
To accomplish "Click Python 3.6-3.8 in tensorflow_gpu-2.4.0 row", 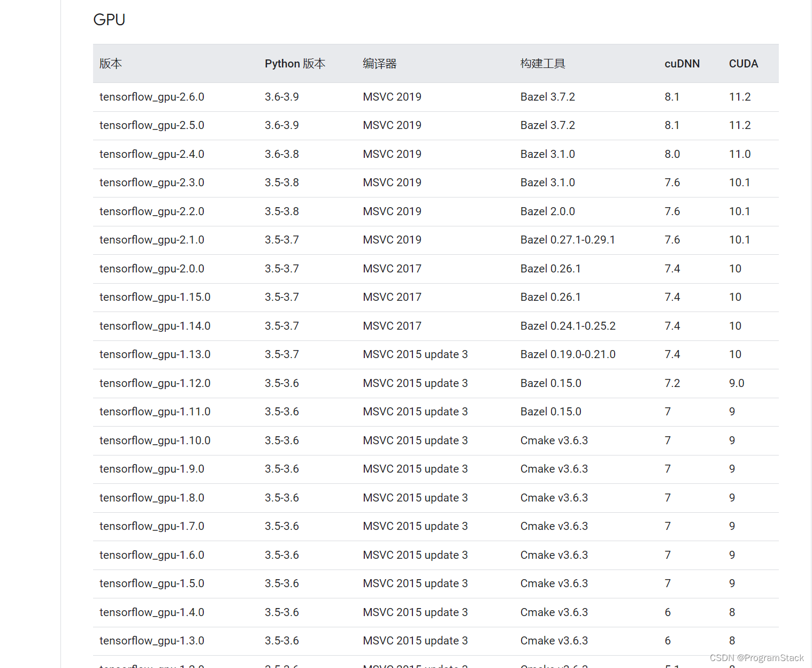I will (x=282, y=154).
